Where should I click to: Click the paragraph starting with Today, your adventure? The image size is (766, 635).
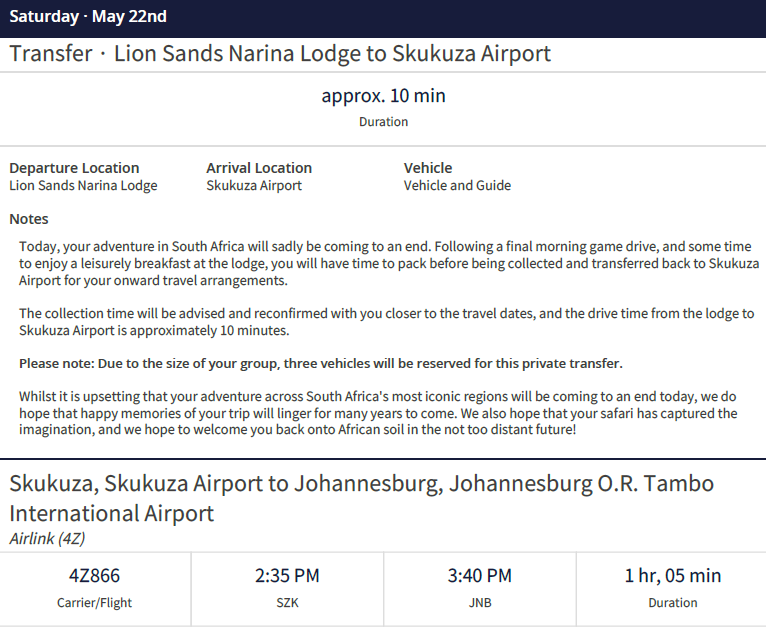[384, 264]
